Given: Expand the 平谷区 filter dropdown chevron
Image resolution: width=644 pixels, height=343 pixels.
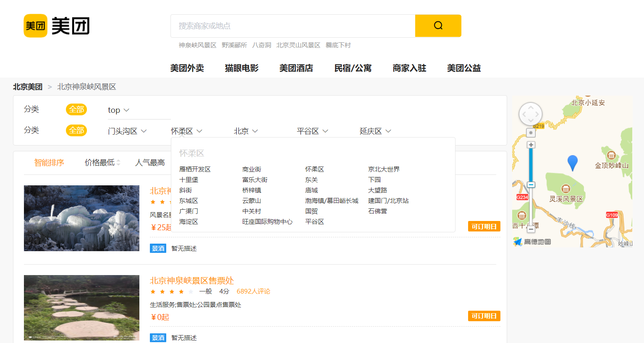Looking at the screenshot, I should (x=325, y=131).
